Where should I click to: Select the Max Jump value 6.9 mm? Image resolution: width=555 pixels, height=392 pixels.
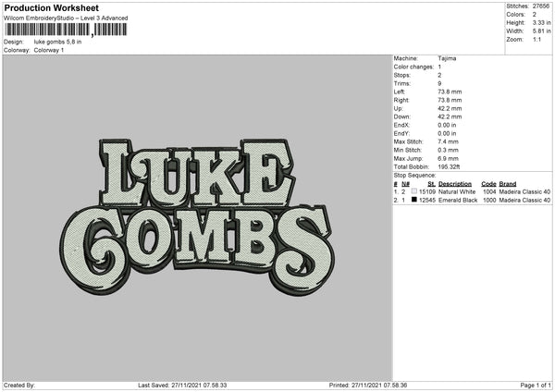(448, 159)
